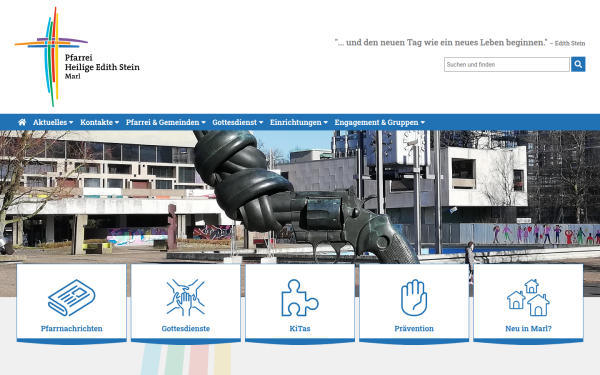Expand the Gottesdienst navigation dropdown
The height and width of the screenshot is (375, 600).
click(x=238, y=122)
